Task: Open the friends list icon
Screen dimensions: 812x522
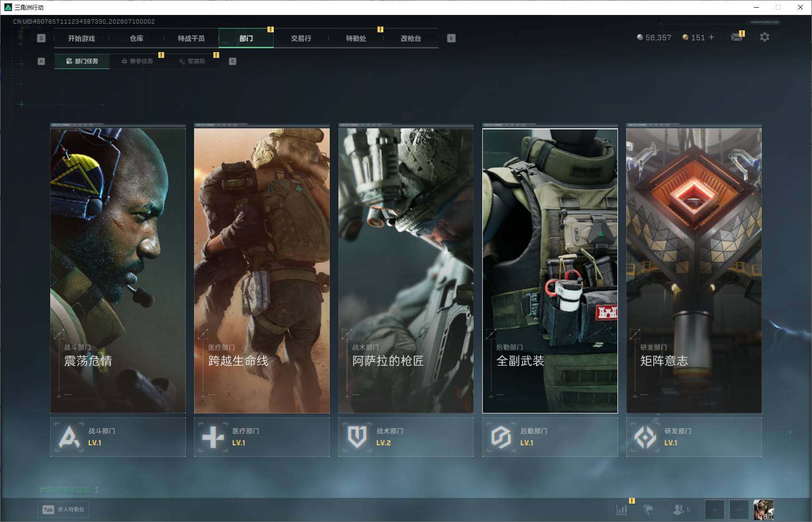Action: point(681,509)
